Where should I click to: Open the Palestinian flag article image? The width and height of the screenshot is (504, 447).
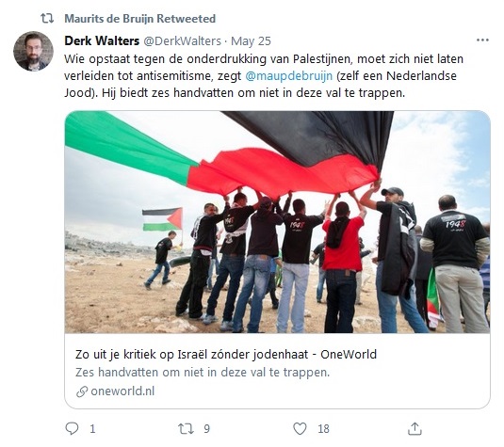coord(277,222)
